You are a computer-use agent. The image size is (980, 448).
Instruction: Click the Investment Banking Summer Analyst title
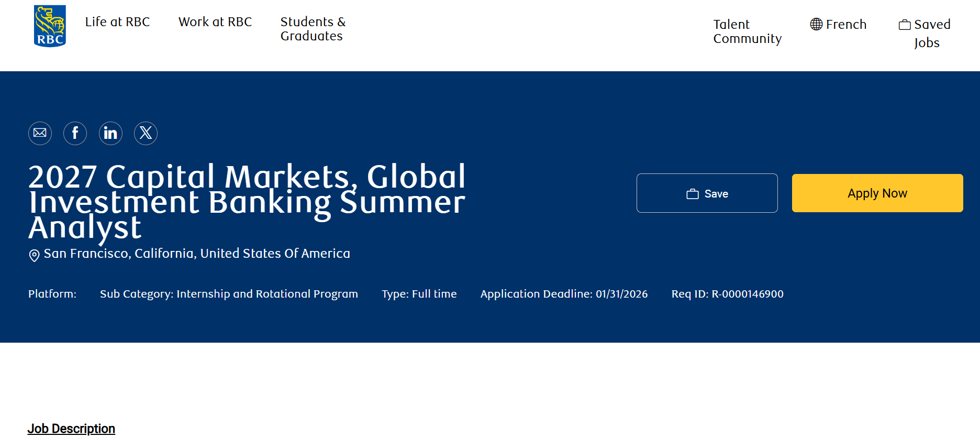(x=247, y=202)
